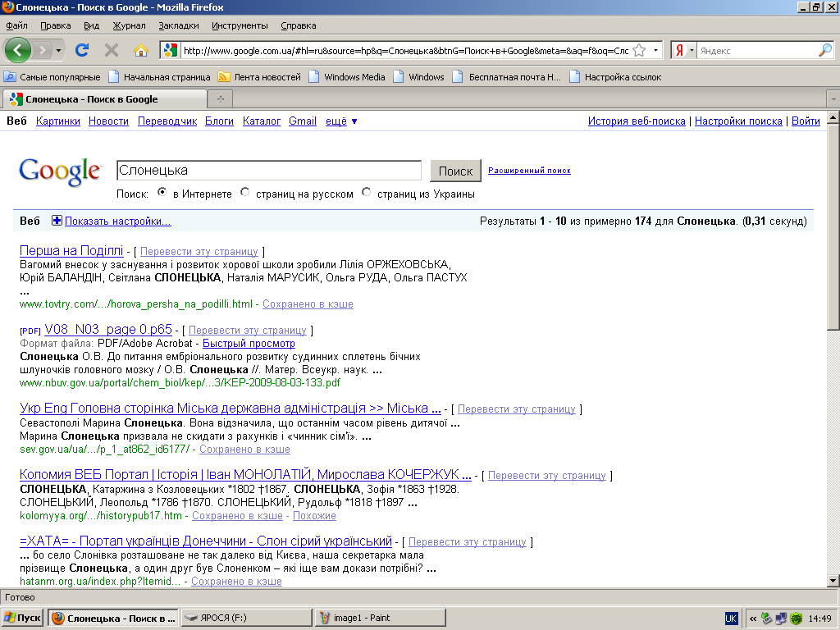Click the Google site favicon in address bar

click(x=171, y=50)
